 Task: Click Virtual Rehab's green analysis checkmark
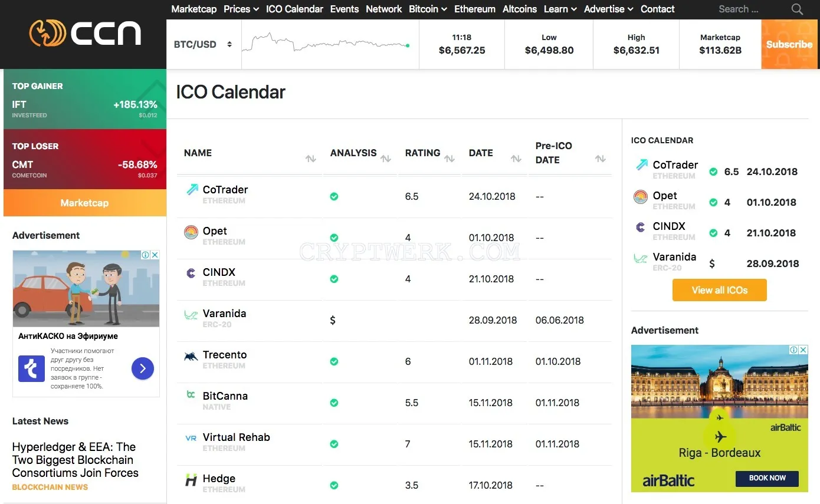click(x=334, y=444)
